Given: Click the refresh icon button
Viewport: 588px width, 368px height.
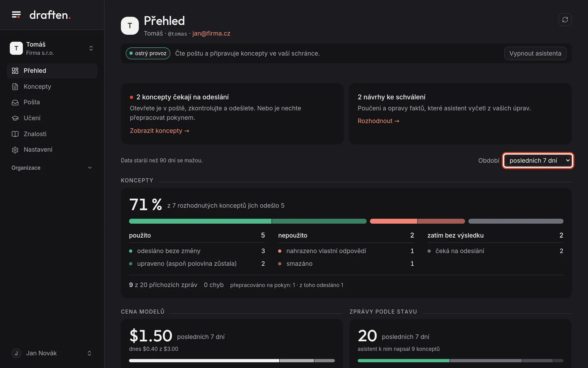Looking at the screenshot, I should 565,20.
